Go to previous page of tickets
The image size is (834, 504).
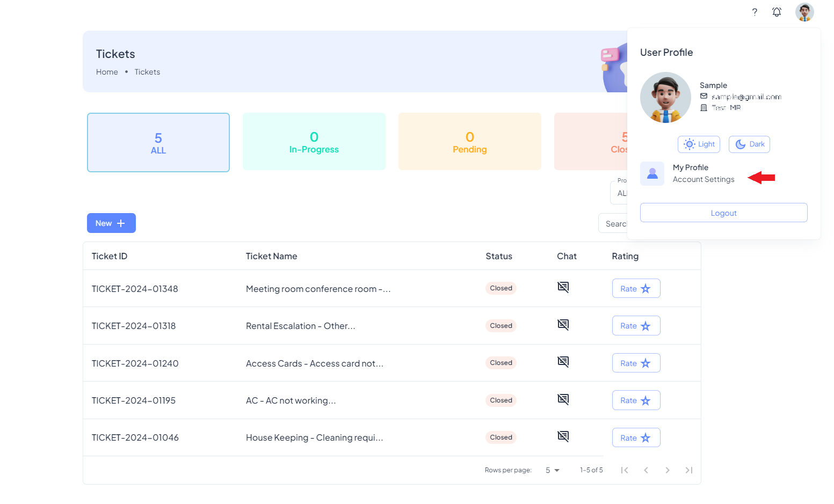[646, 470]
